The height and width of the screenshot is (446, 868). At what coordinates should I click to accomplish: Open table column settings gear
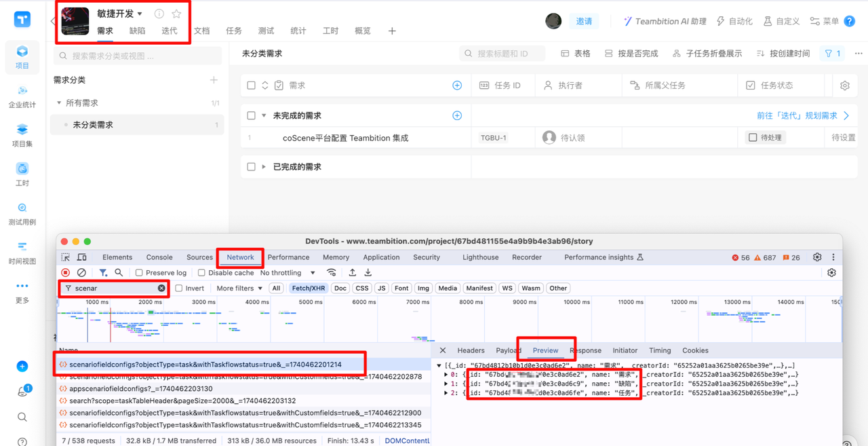coord(844,86)
